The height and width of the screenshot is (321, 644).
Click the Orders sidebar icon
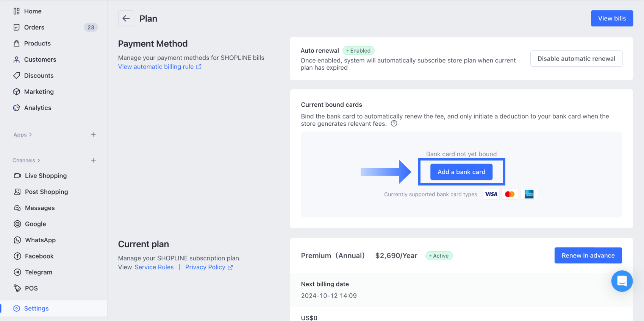[17, 27]
